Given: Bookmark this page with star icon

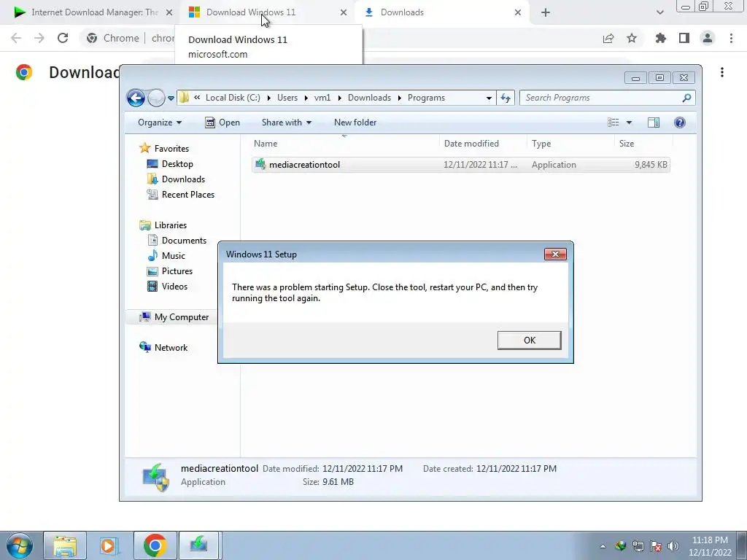Looking at the screenshot, I should tap(632, 38).
